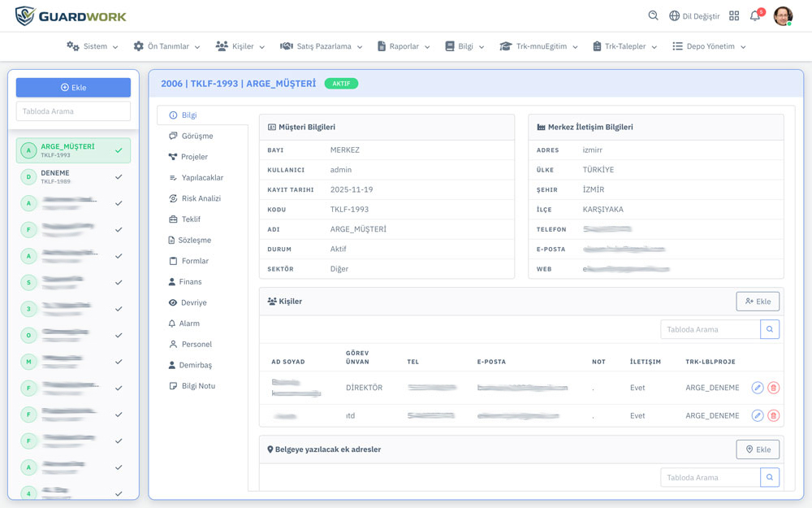Viewport: 812px width, 508px height.
Task: Click user profile avatar
Action: click(783, 15)
